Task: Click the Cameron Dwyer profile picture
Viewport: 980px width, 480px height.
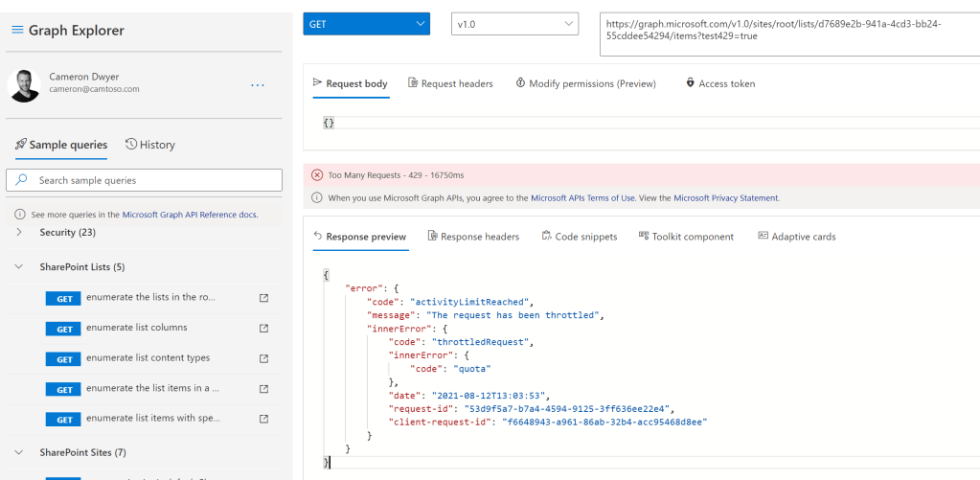Action: (x=24, y=85)
